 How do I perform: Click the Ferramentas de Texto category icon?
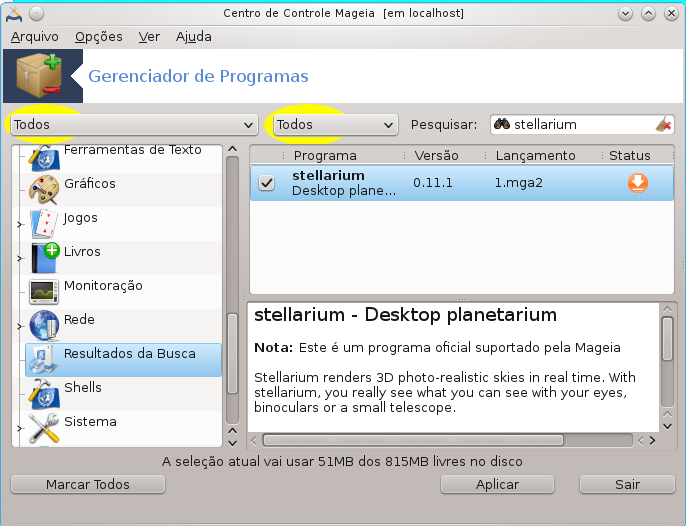[x=43, y=158]
